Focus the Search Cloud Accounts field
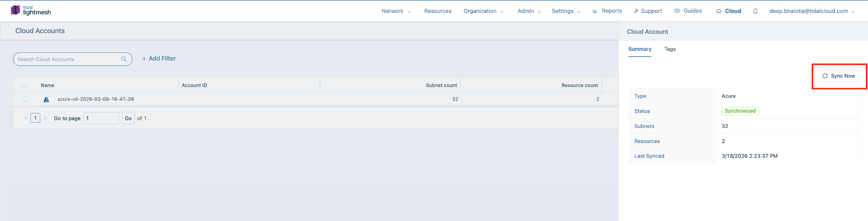The image size is (868, 221). coord(72,59)
